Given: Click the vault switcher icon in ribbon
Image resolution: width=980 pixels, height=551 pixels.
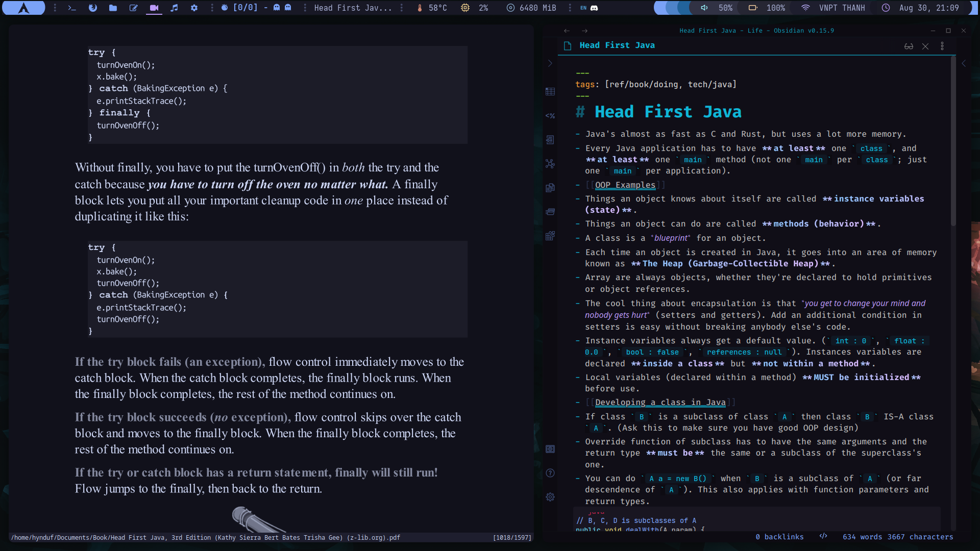Looking at the screenshot, I should coord(550,449).
